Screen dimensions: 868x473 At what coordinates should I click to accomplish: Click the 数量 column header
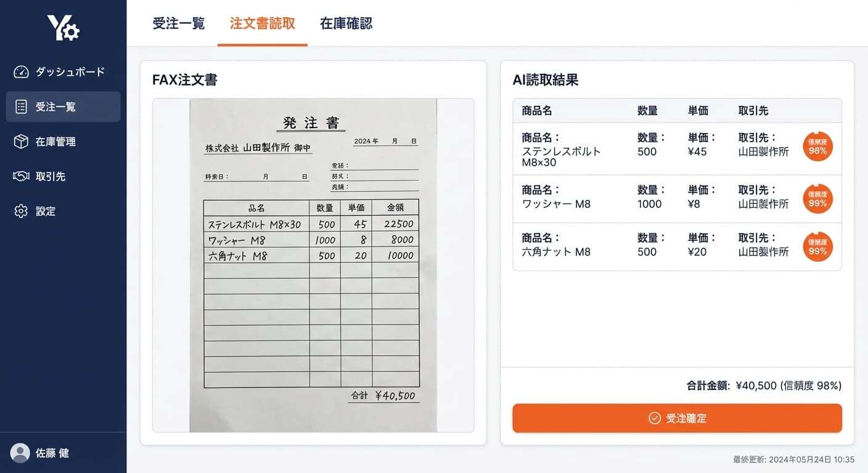point(647,111)
